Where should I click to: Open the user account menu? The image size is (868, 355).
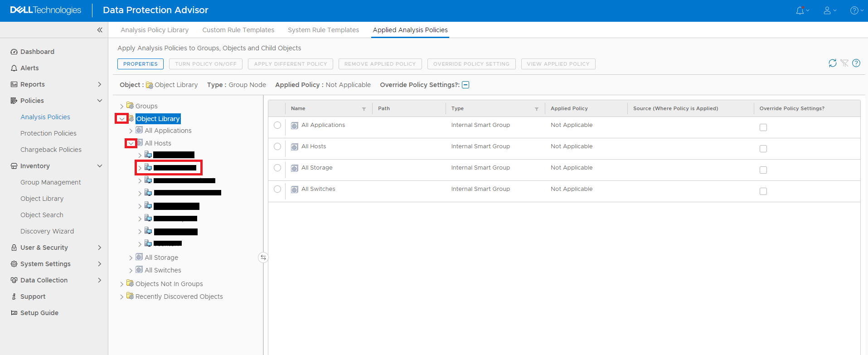pos(830,10)
